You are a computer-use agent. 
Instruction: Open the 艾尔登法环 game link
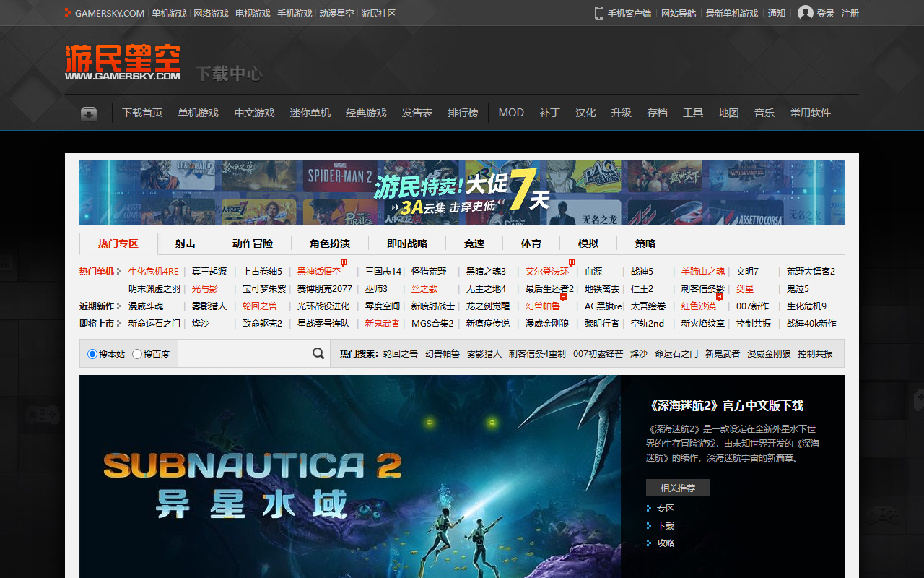click(x=547, y=272)
